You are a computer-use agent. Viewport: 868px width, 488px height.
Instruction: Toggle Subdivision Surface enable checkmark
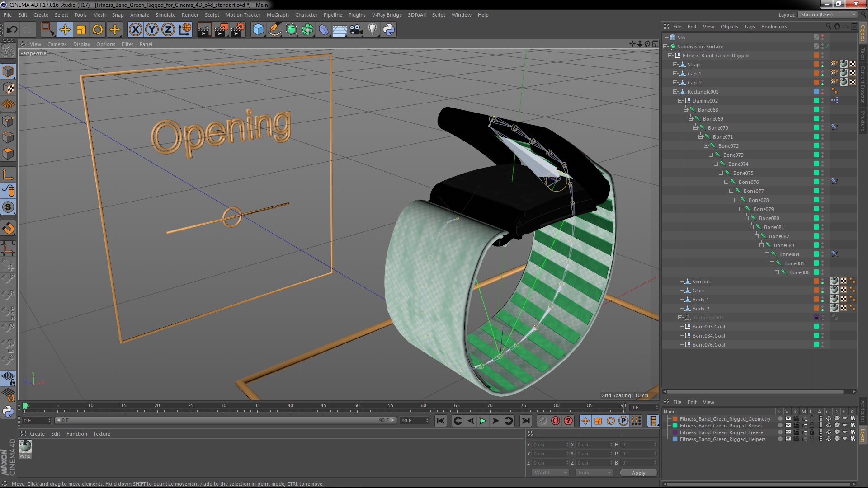pos(826,47)
